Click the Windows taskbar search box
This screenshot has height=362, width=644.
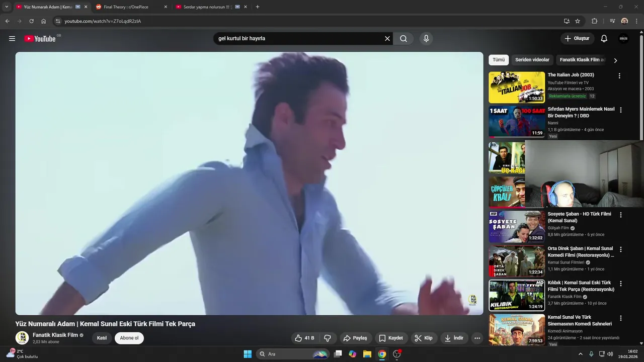[293, 354]
